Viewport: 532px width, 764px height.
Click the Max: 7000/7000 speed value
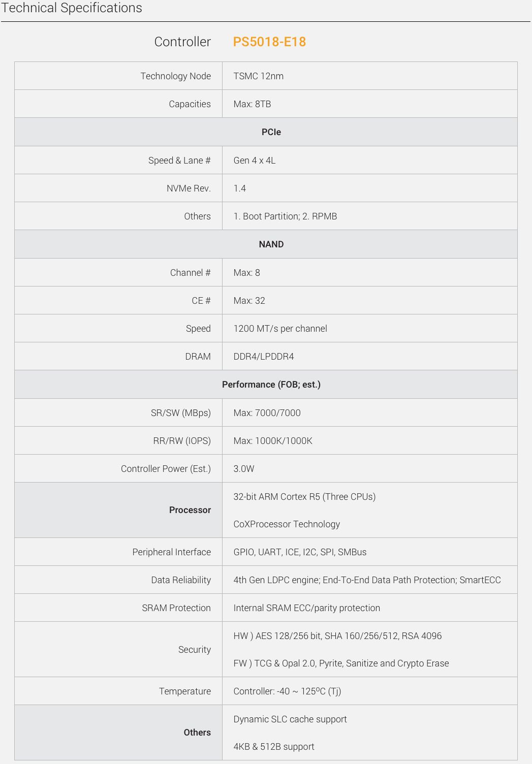click(x=267, y=413)
